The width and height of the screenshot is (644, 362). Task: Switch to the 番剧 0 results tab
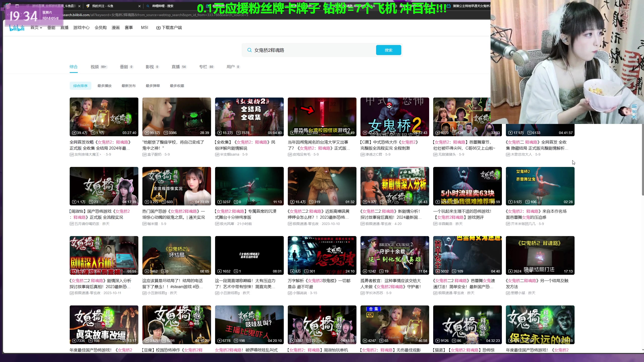click(127, 67)
